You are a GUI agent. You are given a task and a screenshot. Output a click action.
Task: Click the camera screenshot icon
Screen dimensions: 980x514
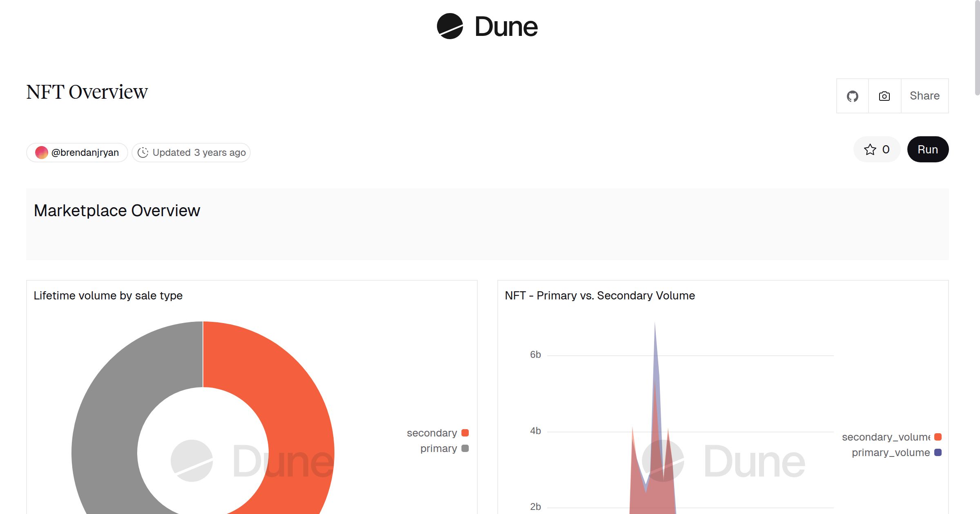884,96
